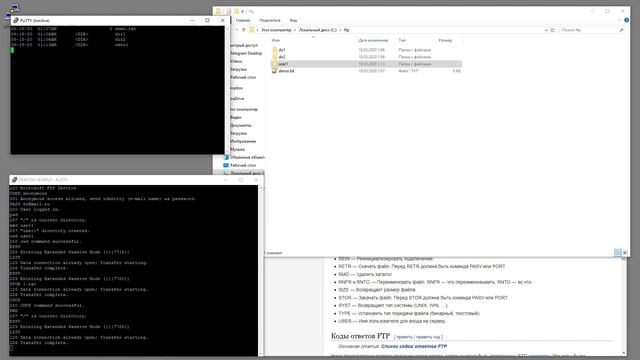The width and height of the screenshot is (640, 360).
Task: Click the Рабочий стол icon under Этот компьютер
Action: [226, 165]
